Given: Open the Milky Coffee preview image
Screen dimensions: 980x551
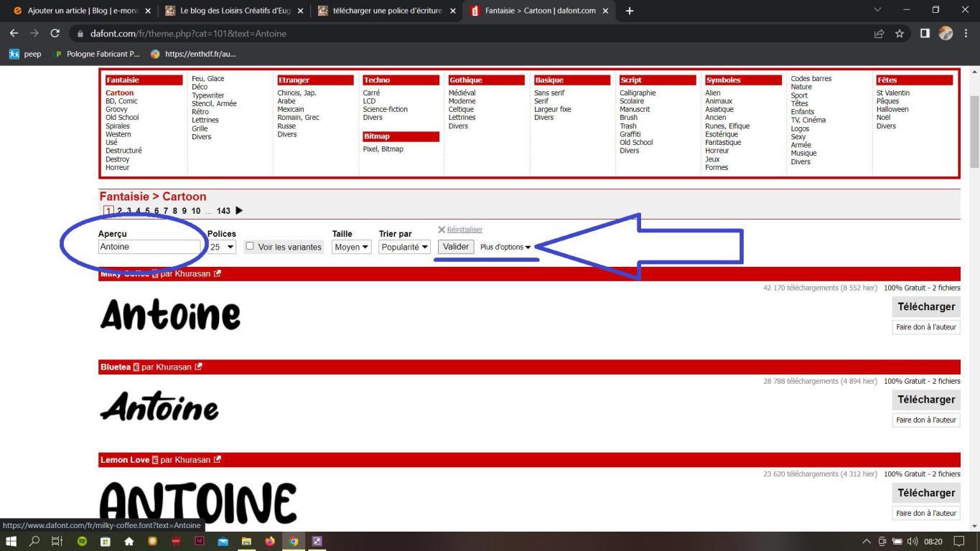Looking at the screenshot, I should (170, 315).
